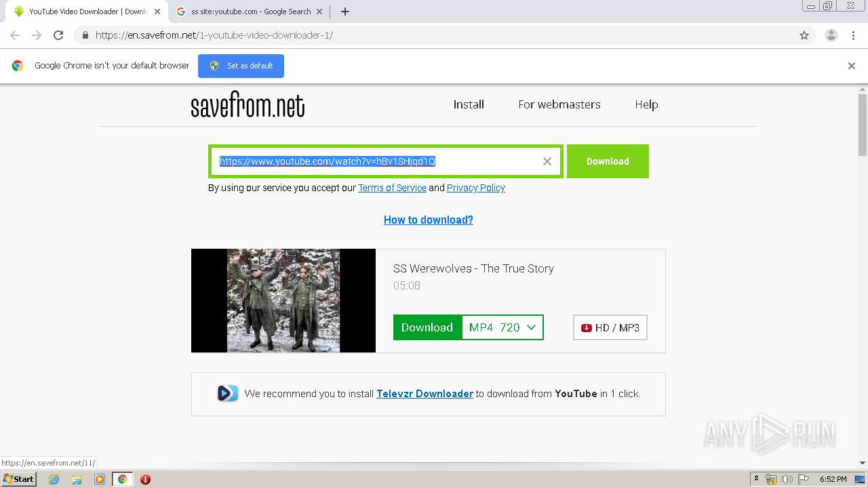Viewport: 868px width, 488px height.
Task: Click the scrollbar down arrow
Action: coord(863,463)
